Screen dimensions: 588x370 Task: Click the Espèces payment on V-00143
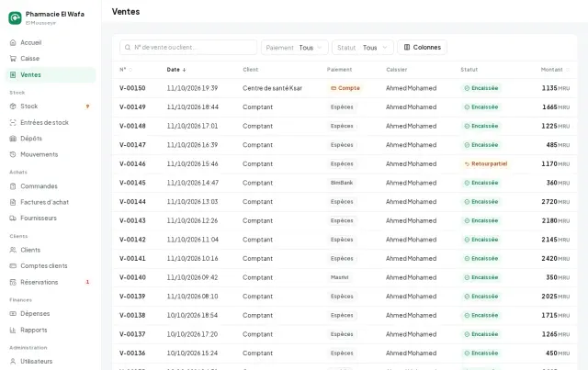(x=342, y=220)
